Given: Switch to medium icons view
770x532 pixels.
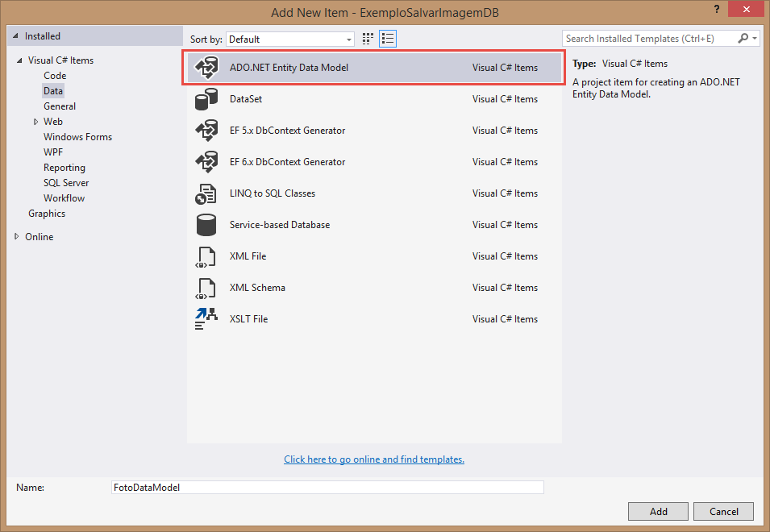Looking at the screenshot, I should pos(368,39).
